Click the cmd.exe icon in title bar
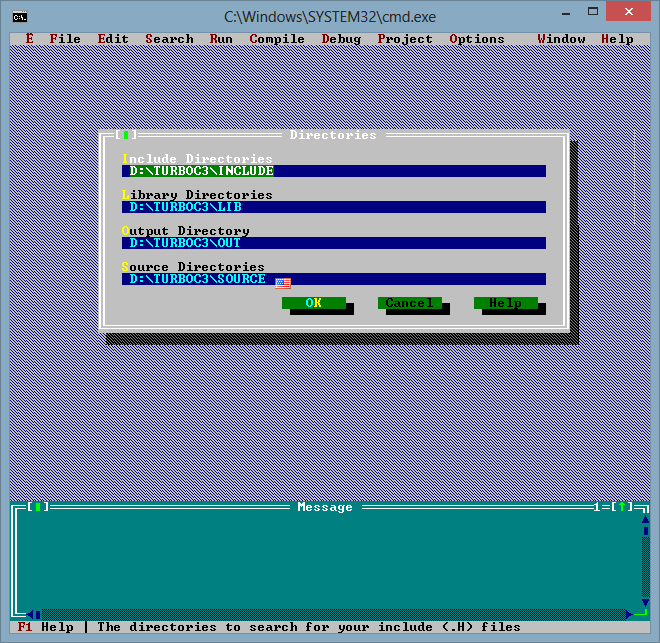The image size is (660, 643). pos(20,17)
